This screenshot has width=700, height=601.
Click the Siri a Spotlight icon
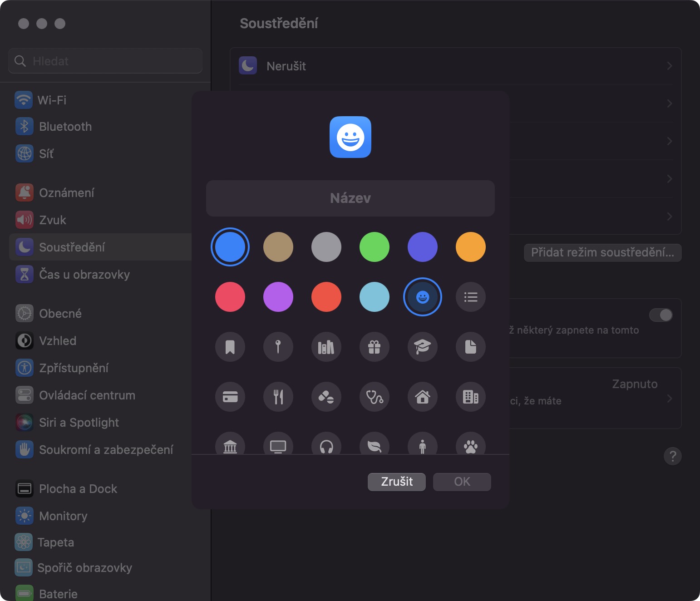pos(25,422)
